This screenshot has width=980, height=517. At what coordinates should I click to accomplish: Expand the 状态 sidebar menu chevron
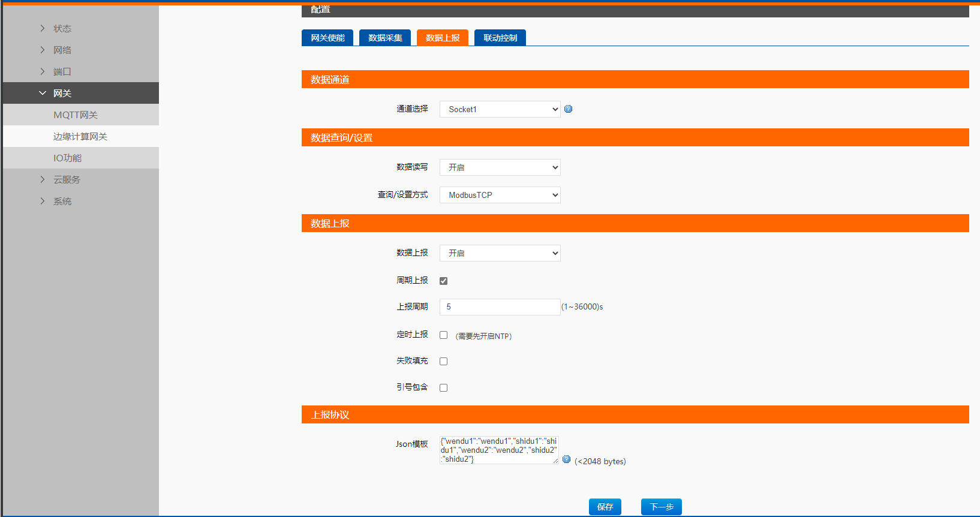(43, 28)
